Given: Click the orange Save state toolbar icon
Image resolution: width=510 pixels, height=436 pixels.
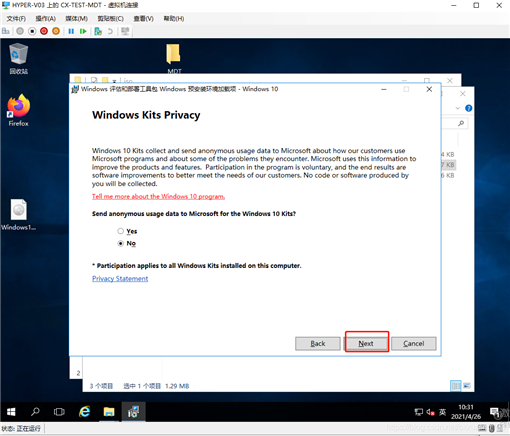Looking at the screenshot, I should [56, 31].
